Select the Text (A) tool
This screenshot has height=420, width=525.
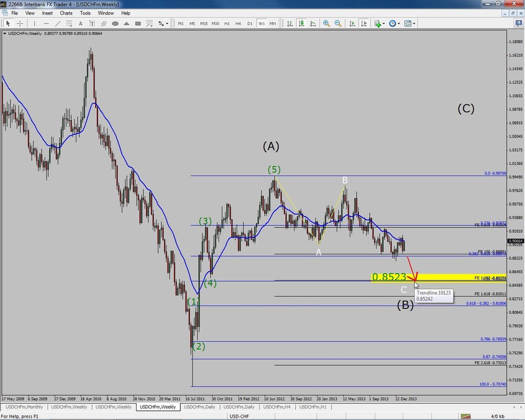[80, 23]
